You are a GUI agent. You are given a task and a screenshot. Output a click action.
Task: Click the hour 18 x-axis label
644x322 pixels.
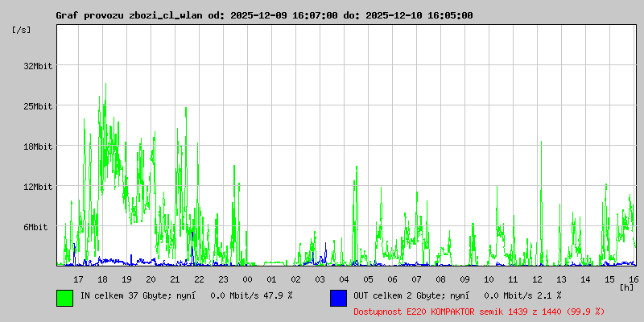pos(103,279)
